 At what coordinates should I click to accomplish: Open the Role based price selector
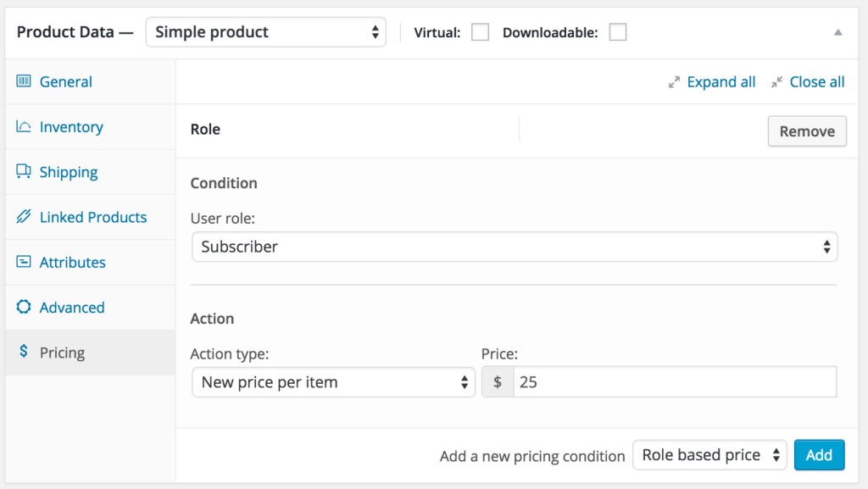click(709, 455)
